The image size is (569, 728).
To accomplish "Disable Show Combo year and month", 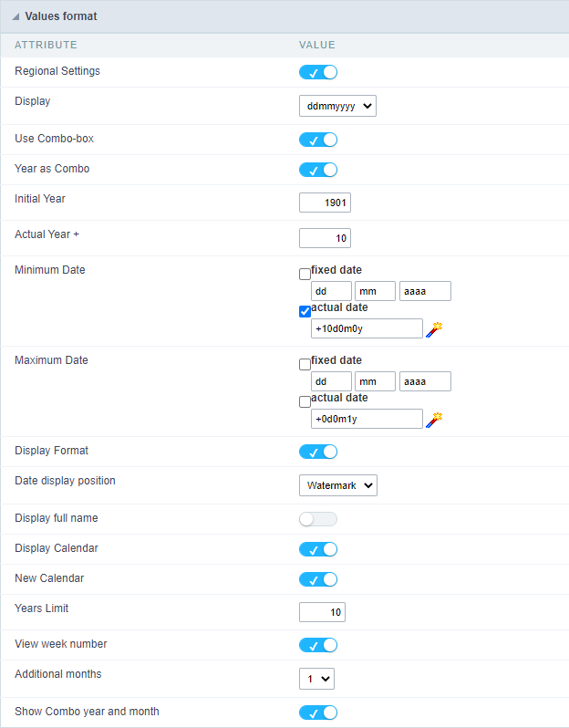I will [x=318, y=712].
